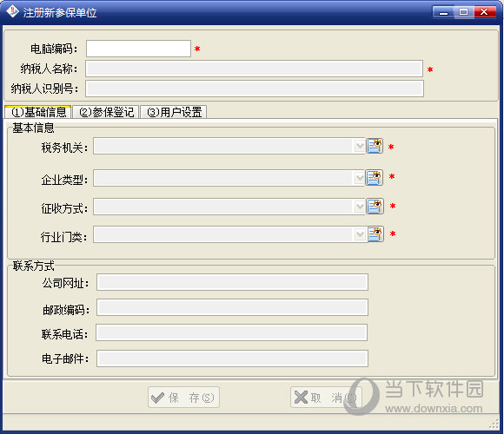
Task: Click the 税务机关 combo box field
Action: pos(229,147)
